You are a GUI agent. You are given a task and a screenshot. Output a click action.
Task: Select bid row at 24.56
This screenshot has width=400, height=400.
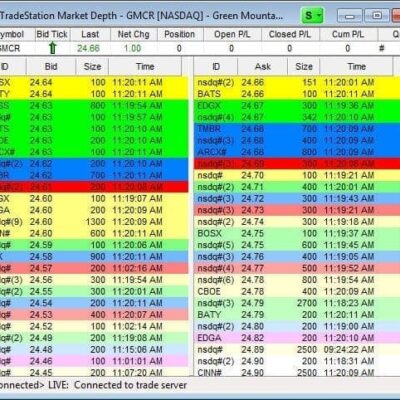[94, 280]
